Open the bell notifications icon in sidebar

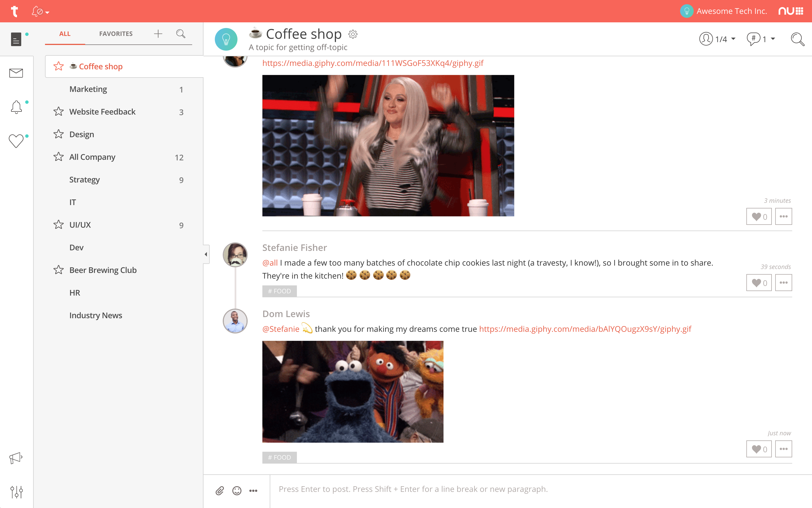16,107
